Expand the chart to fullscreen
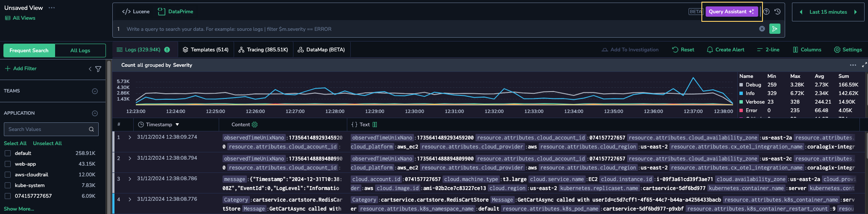This screenshot has width=868, height=214. click(x=864, y=65)
